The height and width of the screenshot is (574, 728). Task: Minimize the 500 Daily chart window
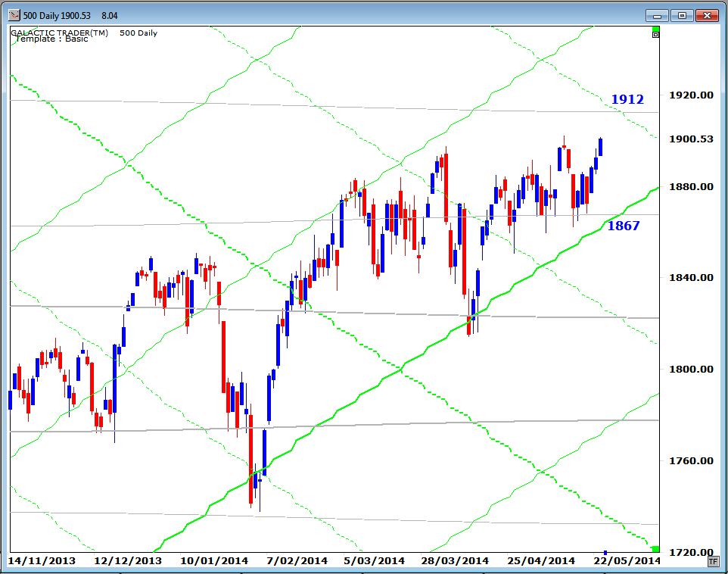[657, 16]
